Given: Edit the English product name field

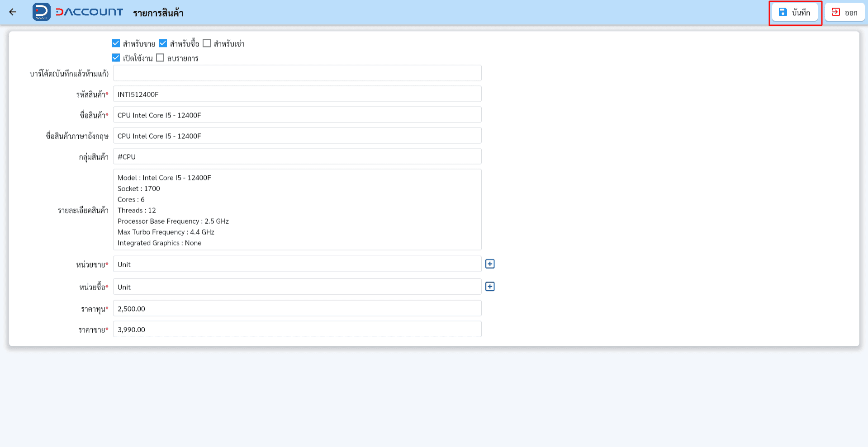Looking at the screenshot, I should 297,136.
